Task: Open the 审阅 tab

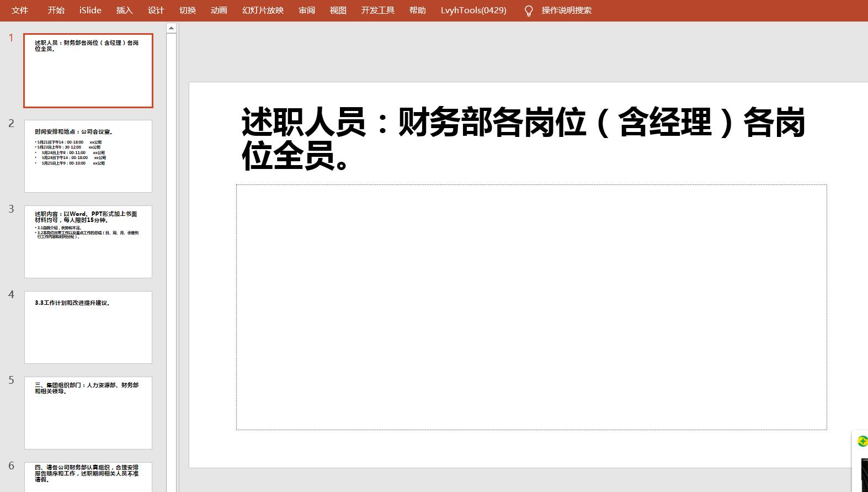Action: pos(307,10)
